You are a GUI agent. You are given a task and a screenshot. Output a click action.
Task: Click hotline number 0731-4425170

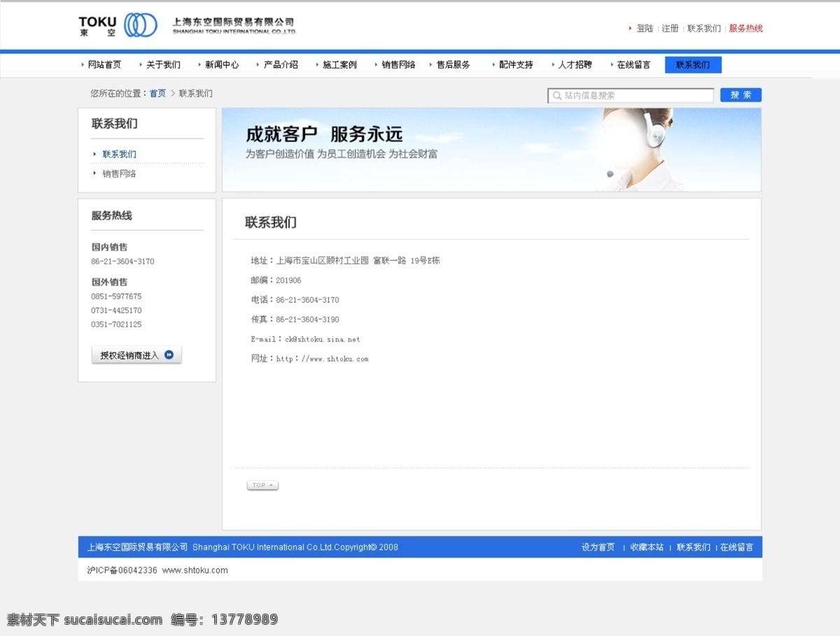point(116,311)
